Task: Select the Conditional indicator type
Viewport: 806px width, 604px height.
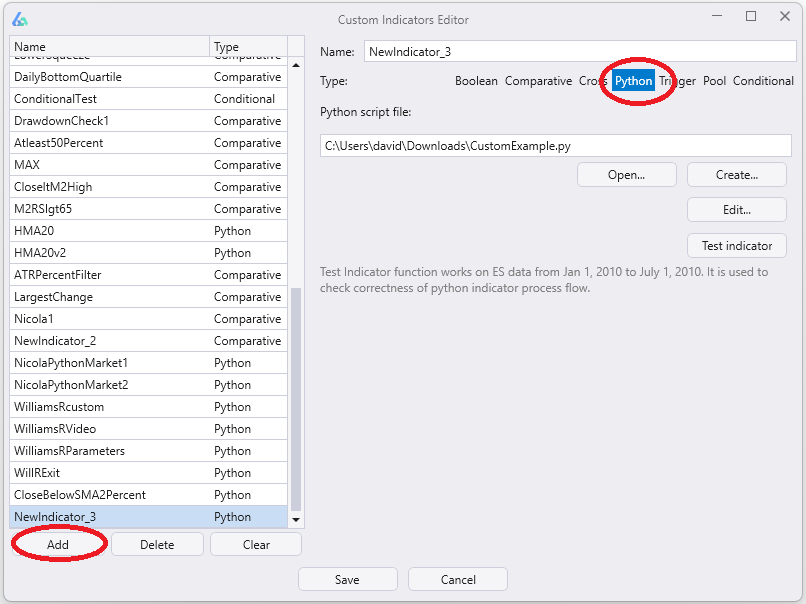Action: tap(763, 81)
